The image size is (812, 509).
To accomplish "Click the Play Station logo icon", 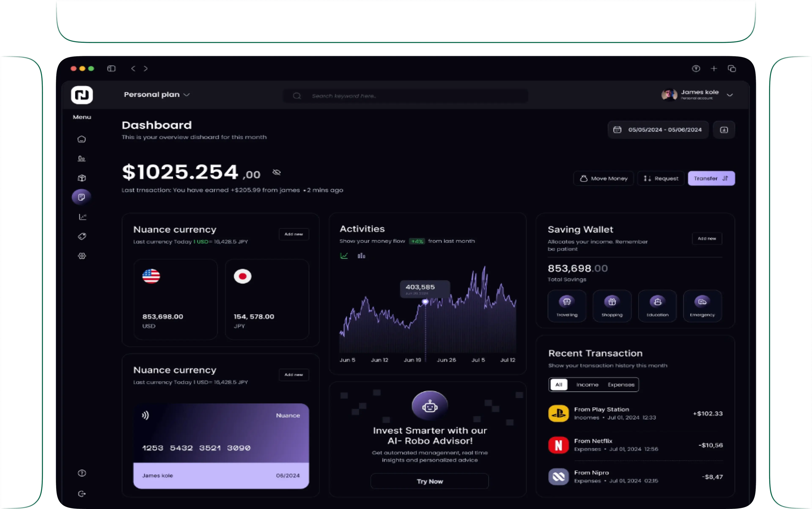I will [x=558, y=413].
